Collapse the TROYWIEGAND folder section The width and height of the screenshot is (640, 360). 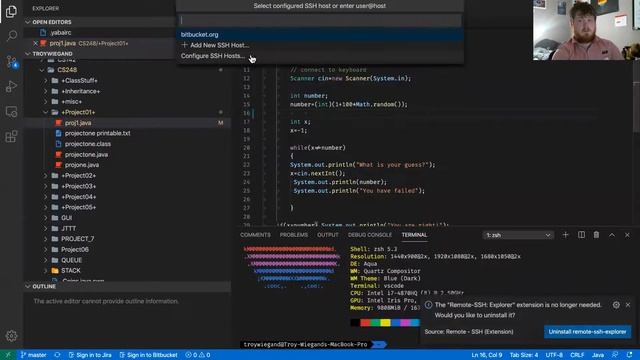point(28,54)
